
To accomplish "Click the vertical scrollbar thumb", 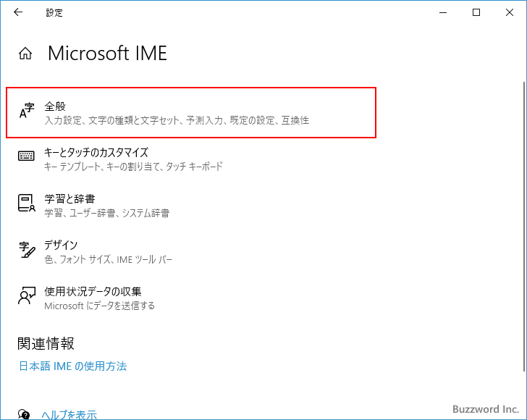I will (x=524, y=227).
